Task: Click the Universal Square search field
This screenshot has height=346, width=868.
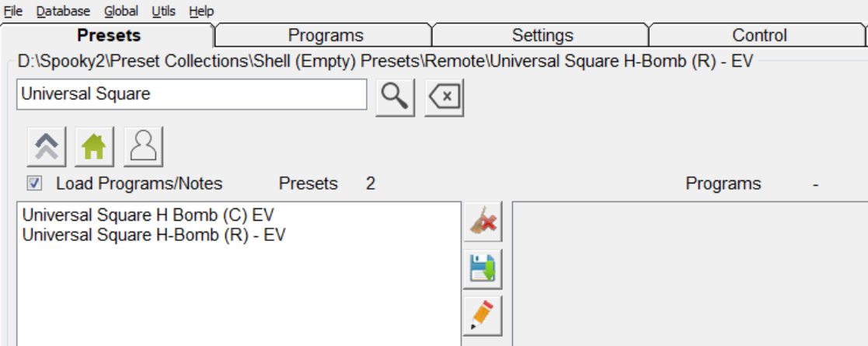Action: (191, 94)
